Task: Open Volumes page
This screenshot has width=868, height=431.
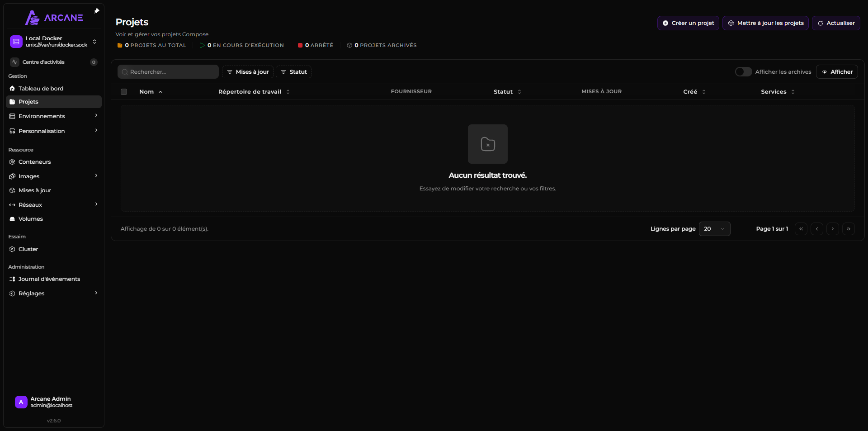Action: pyautogui.click(x=54, y=219)
